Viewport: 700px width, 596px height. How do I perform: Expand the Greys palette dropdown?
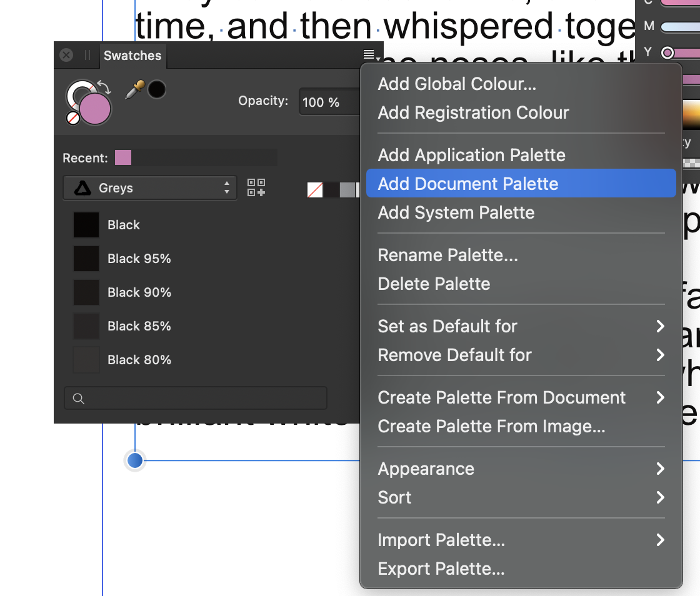pos(150,188)
